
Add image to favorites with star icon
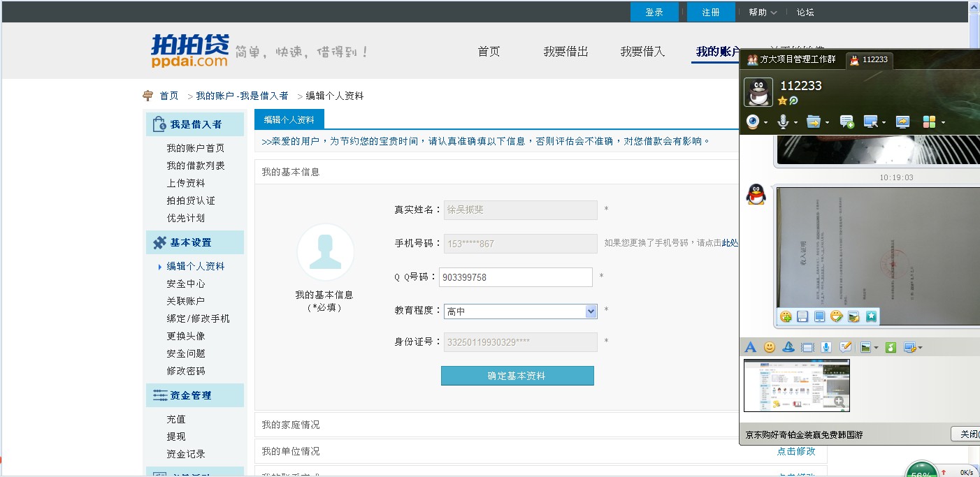(871, 317)
